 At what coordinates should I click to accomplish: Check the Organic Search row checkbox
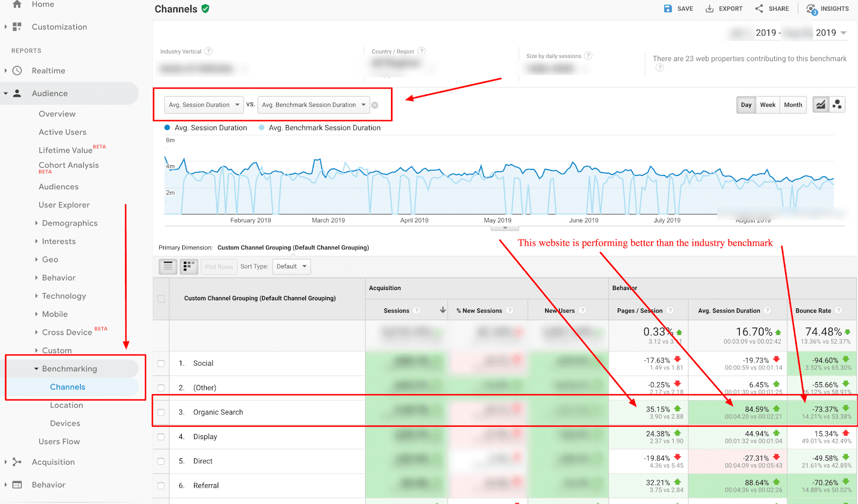coord(161,412)
